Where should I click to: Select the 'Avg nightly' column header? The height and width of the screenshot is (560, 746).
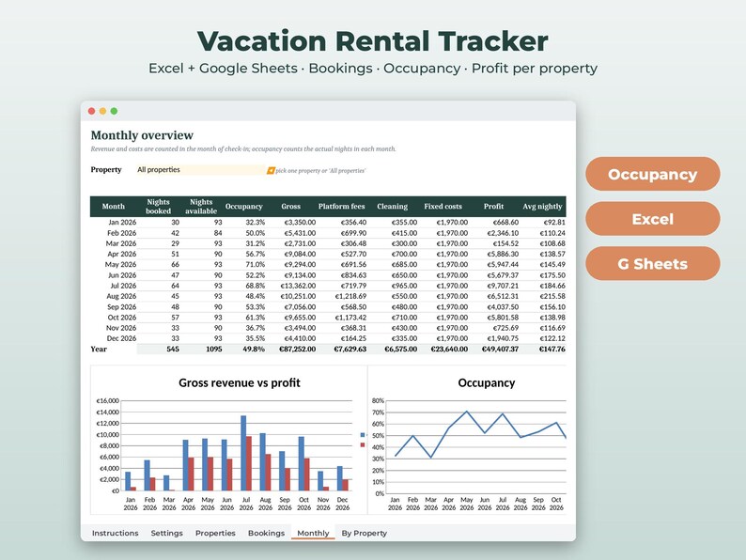point(542,207)
